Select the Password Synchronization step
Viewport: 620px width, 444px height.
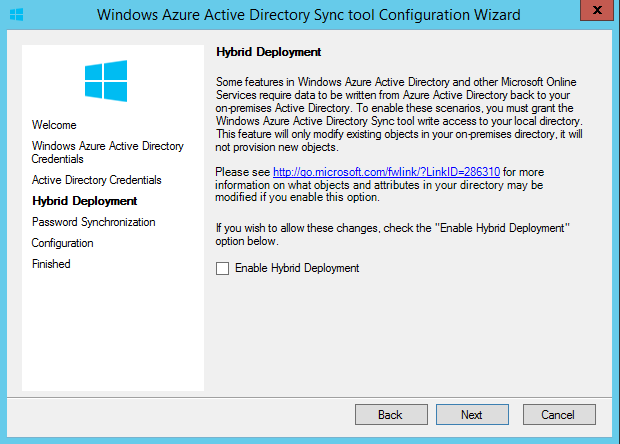[93, 222]
